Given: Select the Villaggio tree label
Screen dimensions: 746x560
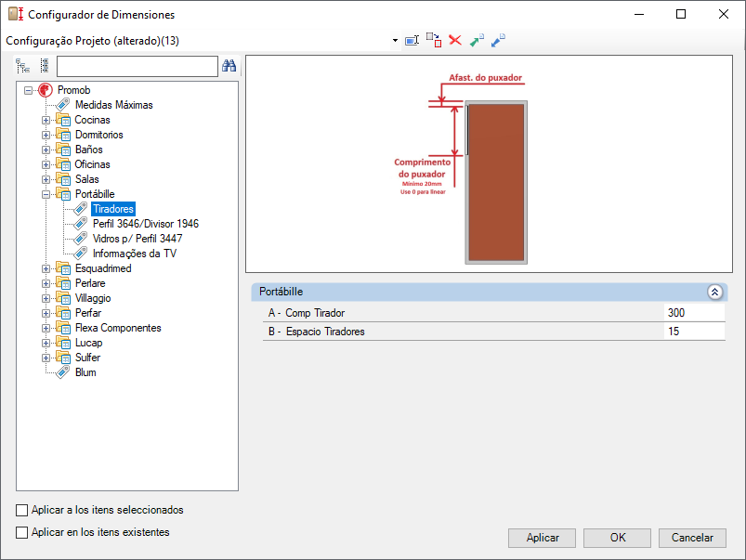Looking at the screenshot, I should click(93, 298).
